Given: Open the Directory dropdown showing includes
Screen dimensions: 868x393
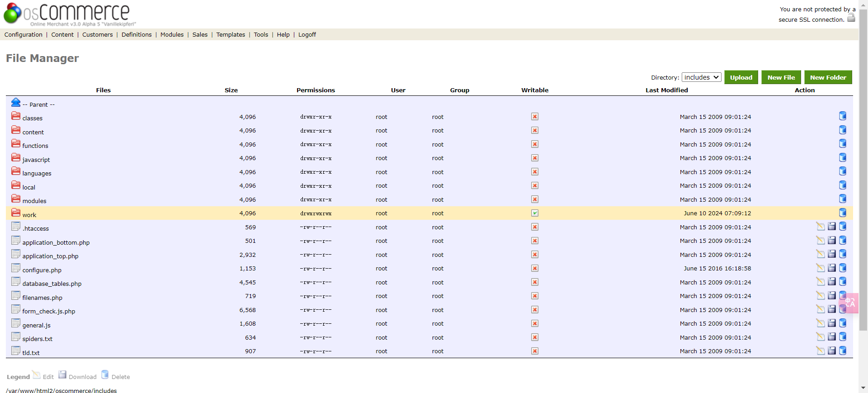Looking at the screenshot, I should coord(702,77).
